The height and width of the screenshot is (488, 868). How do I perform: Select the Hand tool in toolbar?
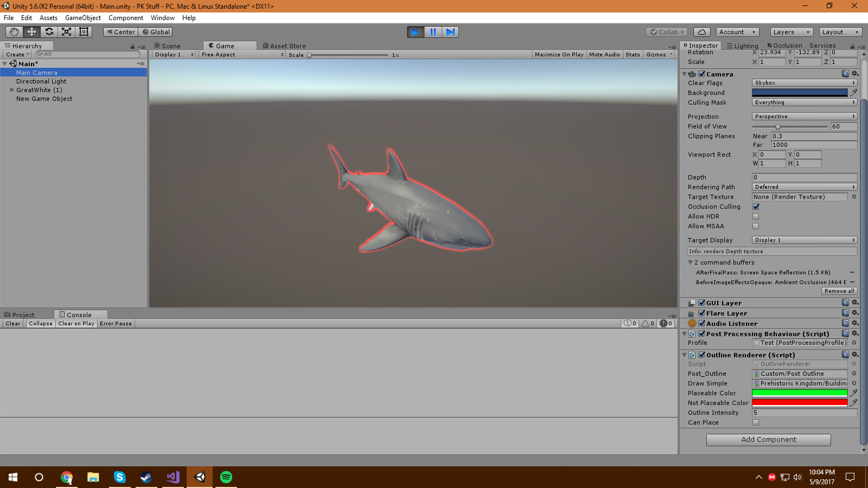tap(14, 32)
